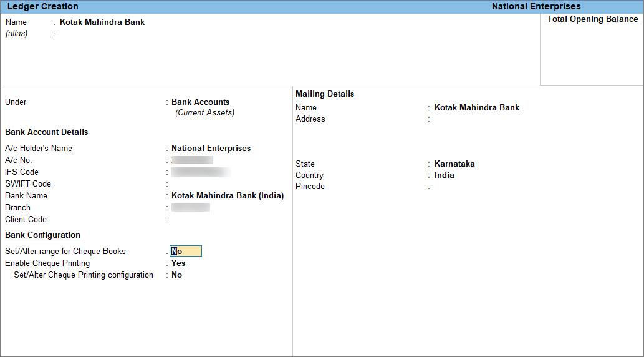The image size is (644, 357).
Task: Click the Mailing Details Address label
Action: tap(310, 119)
